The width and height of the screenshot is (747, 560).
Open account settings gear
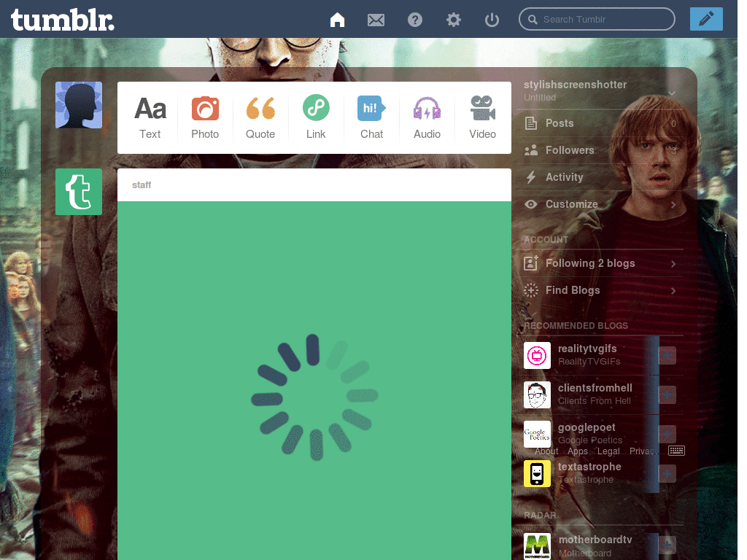[x=454, y=20]
